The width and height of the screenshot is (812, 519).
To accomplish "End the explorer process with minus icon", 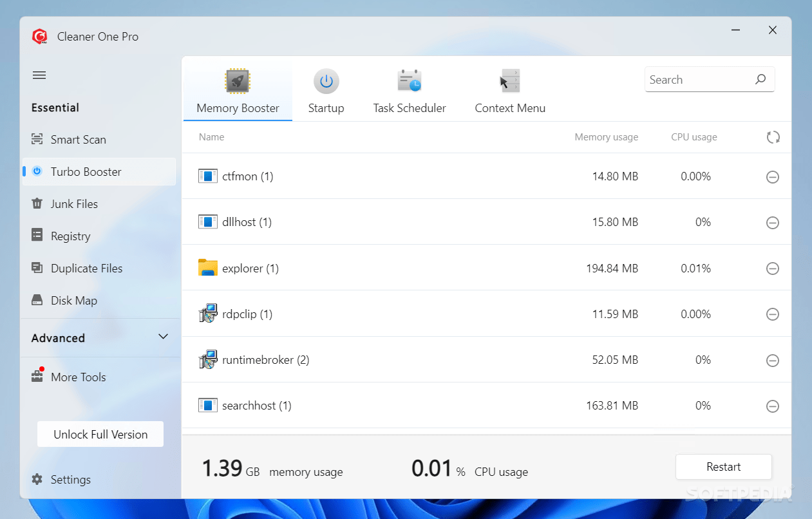I will 773,269.
